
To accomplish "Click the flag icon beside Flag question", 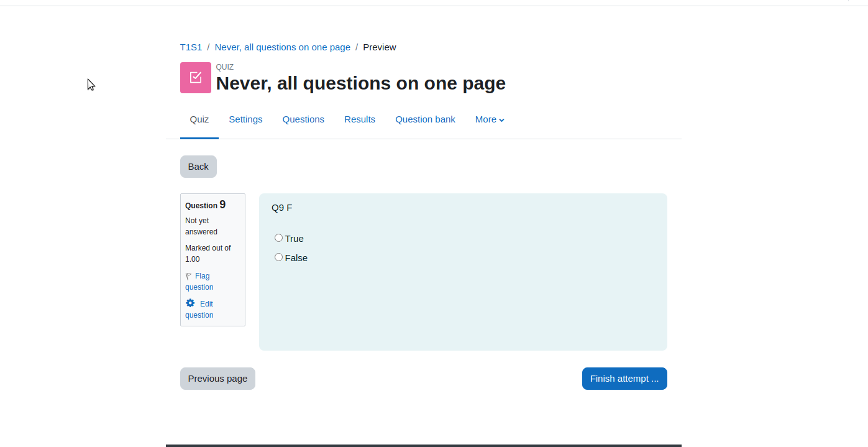I will point(188,276).
